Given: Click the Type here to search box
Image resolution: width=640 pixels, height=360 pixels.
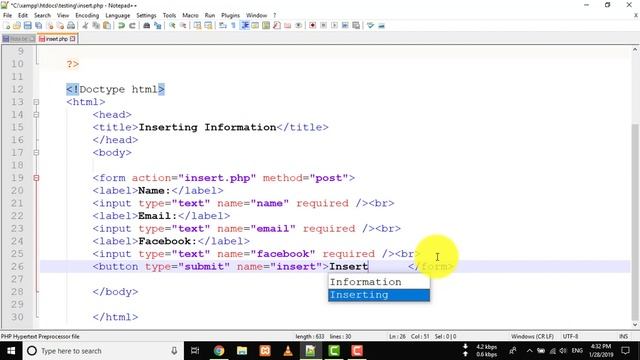Looking at the screenshot, I should (102, 351).
